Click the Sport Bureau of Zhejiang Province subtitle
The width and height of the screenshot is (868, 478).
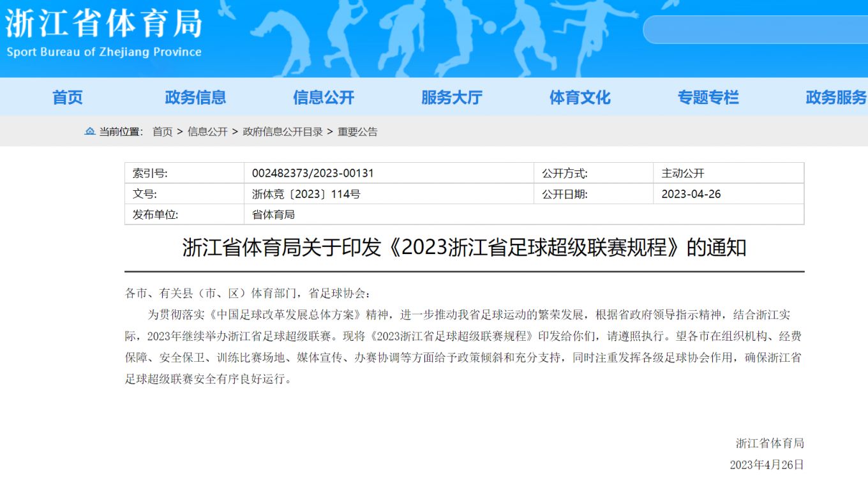pyautogui.click(x=103, y=52)
